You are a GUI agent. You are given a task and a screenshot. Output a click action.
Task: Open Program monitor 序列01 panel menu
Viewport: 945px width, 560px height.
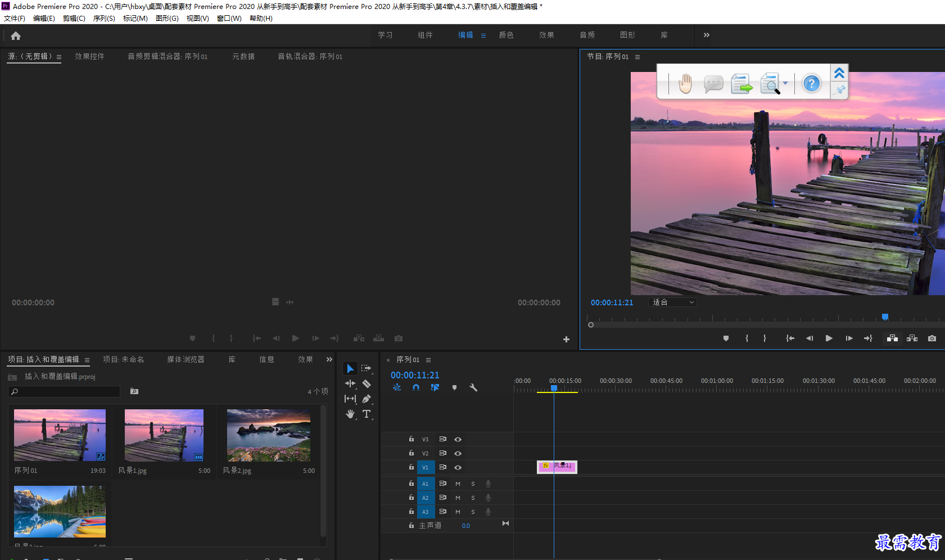(637, 57)
